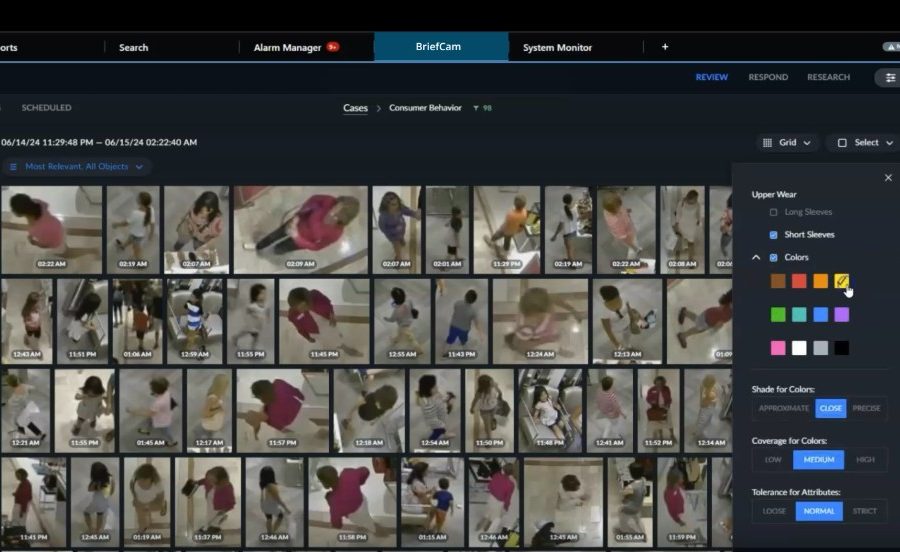This screenshot has width=900, height=552.
Task: Open the filter settings sliders icon
Action: (x=889, y=77)
